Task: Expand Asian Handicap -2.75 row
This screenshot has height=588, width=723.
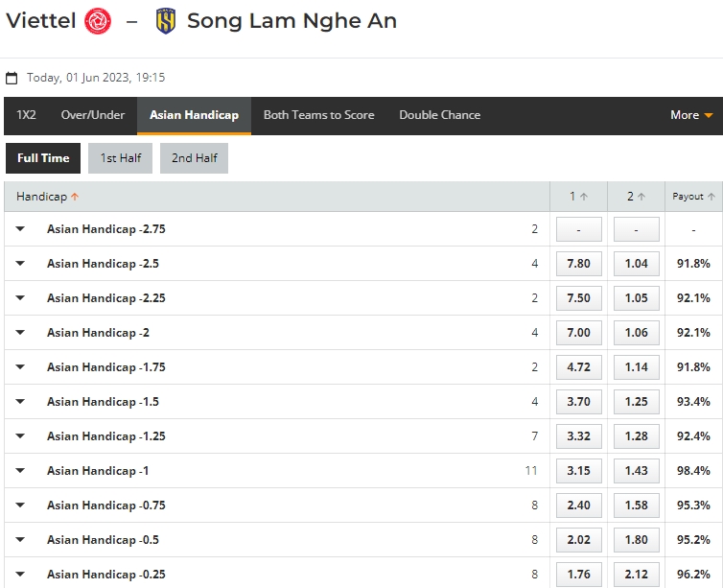Action: pyautogui.click(x=20, y=228)
